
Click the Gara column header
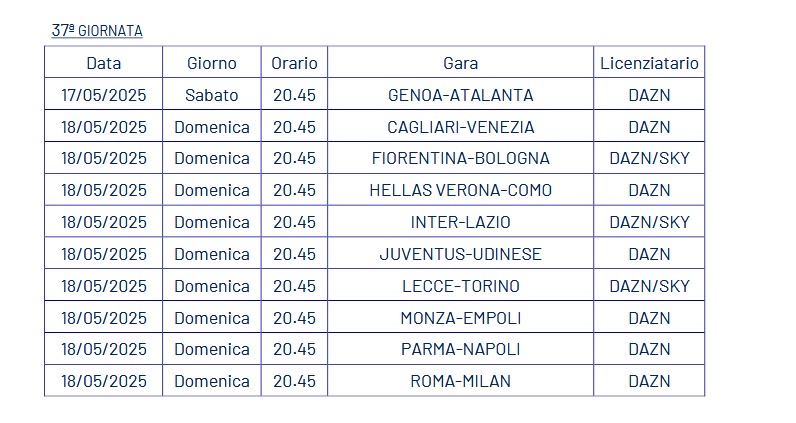click(x=460, y=63)
